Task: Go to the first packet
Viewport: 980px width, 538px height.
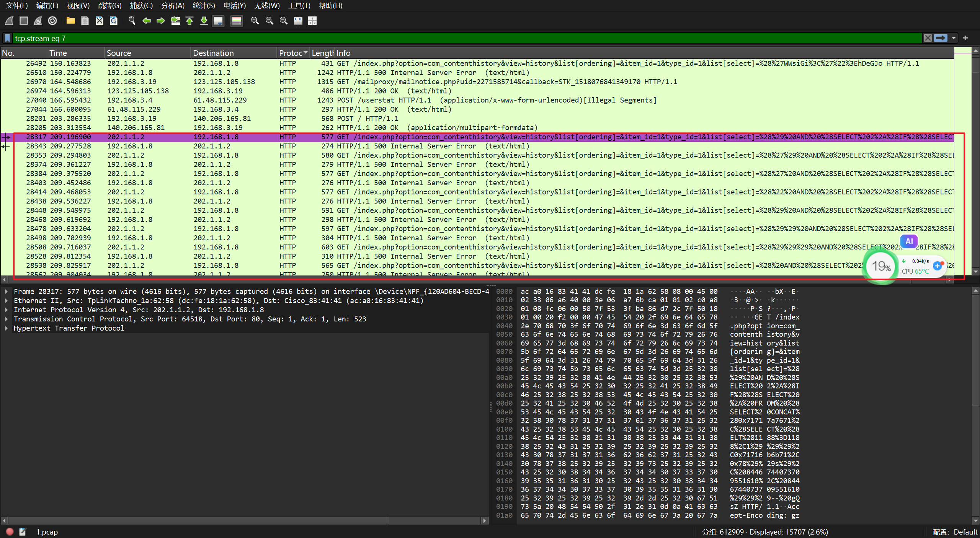Action: point(189,21)
